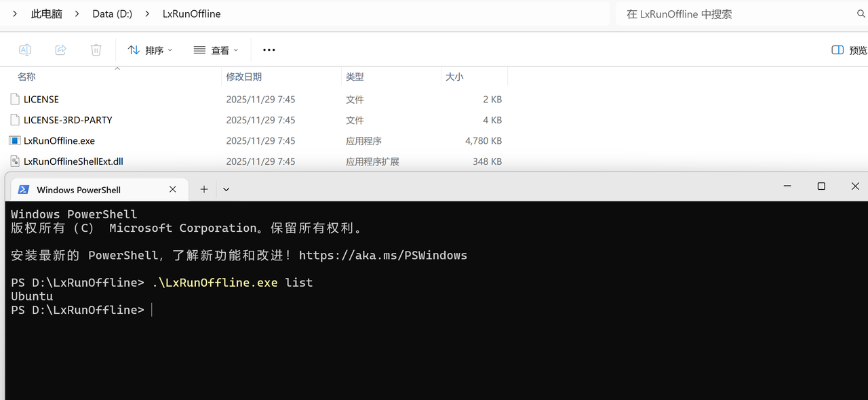
Task: Click LxRunOffline in the breadcrumb
Action: pyautogui.click(x=192, y=14)
